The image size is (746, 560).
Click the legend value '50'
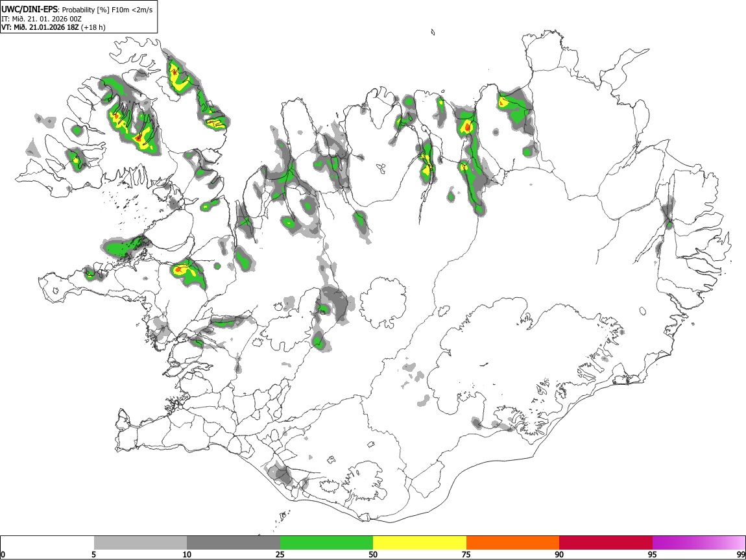coord(373,554)
